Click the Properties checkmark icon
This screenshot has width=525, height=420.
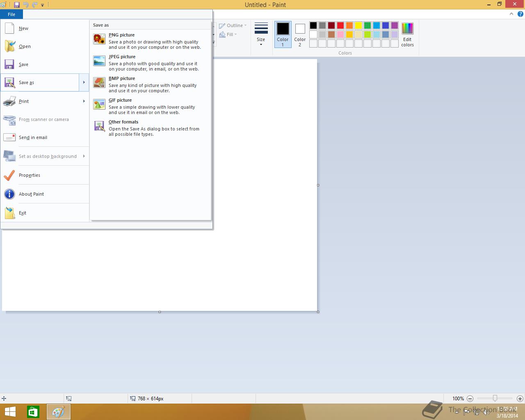pyautogui.click(x=9, y=175)
